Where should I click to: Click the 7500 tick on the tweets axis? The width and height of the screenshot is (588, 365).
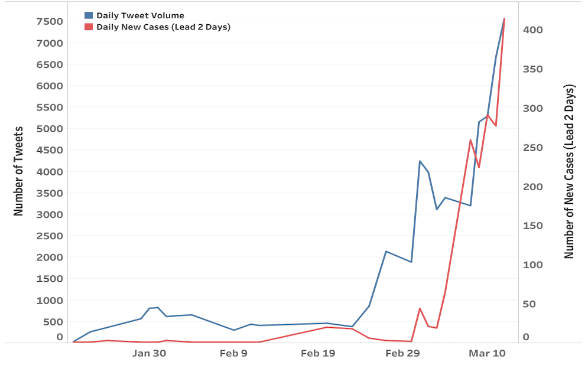[49, 22]
